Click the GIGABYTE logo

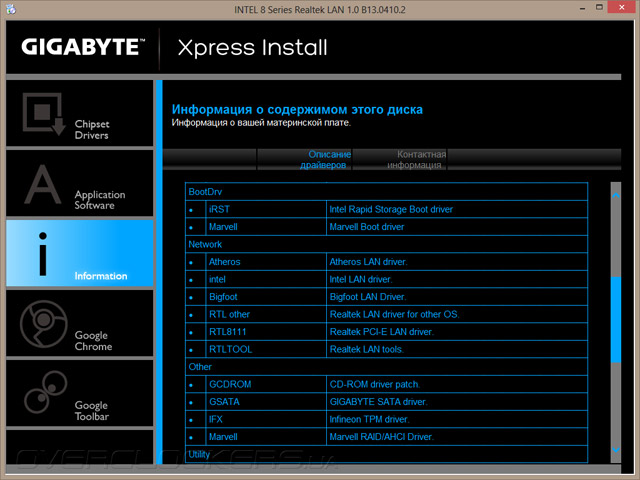click(83, 47)
